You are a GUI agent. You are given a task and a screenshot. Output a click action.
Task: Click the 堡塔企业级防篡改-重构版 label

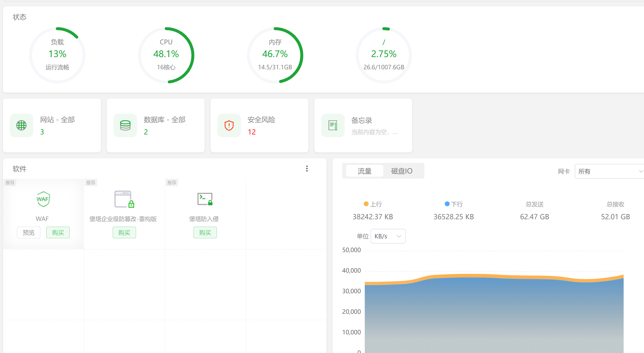click(x=123, y=219)
